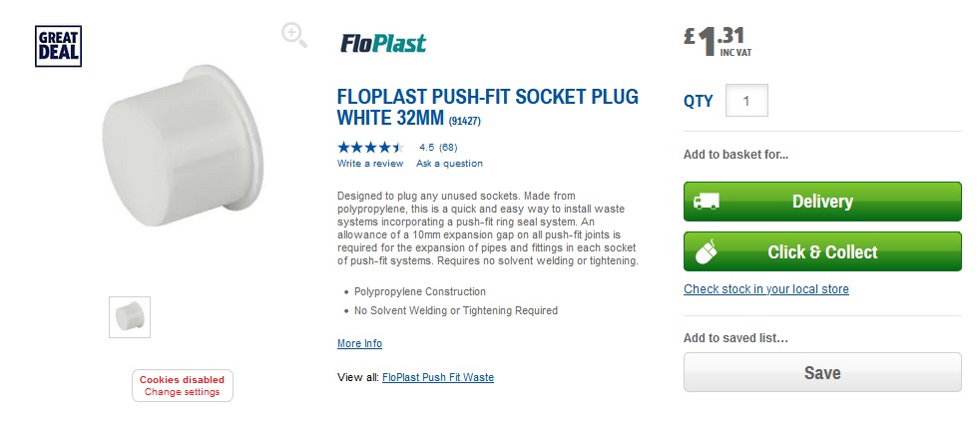Image resolution: width=980 pixels, height=446 pixels.
Task: Click the magnifier zoom icon above product image
Action: tap(293, 36)
